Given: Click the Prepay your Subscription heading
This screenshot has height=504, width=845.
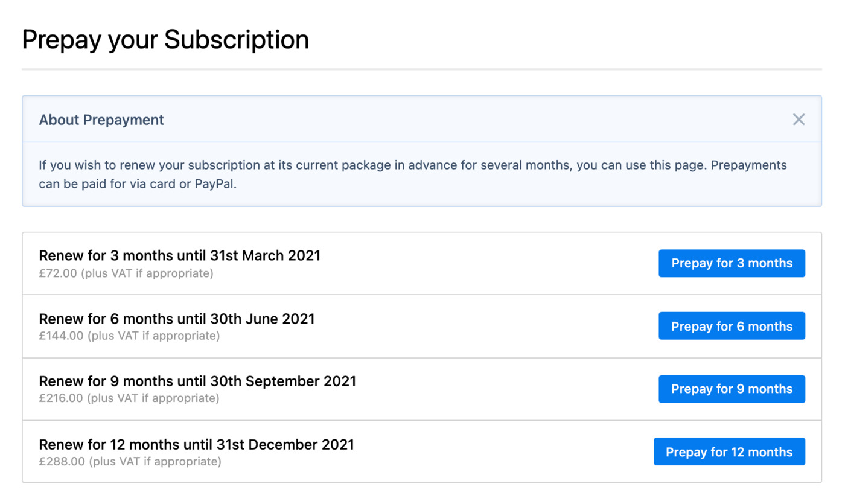Looking at the screenshot, I should [165, 39].
